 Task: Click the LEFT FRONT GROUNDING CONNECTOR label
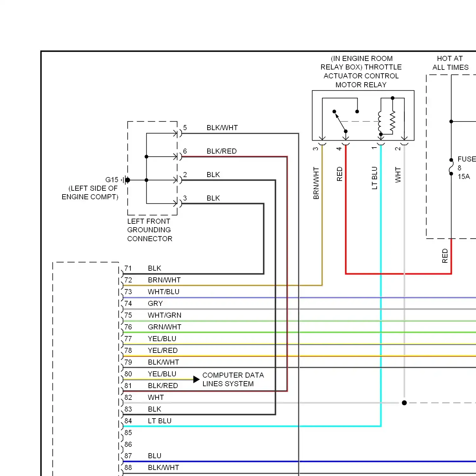point(150,230)
